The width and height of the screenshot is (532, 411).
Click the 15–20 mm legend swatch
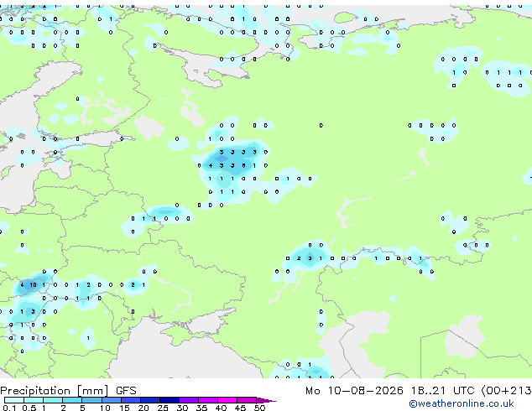pos(131,400)
